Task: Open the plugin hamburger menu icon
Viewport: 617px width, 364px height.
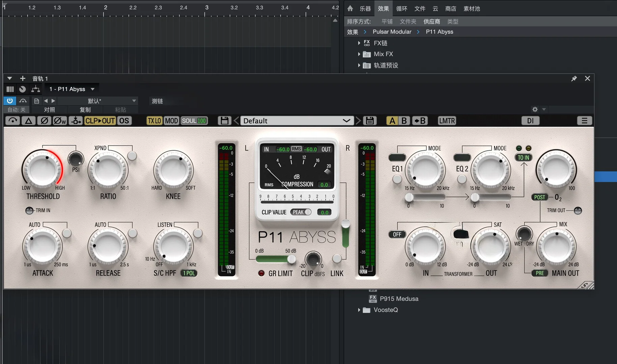Action: (584, 121)
